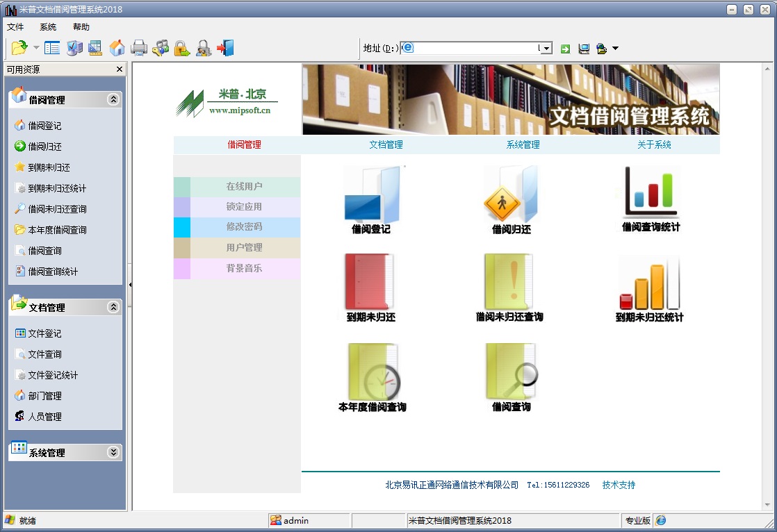The image size is (777, 532).
Task: Select 到期未归还 in the sidebar
Action: point(42,167)
